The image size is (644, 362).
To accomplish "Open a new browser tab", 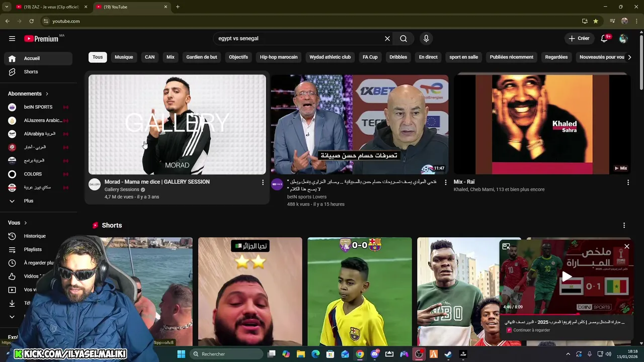I will click(x=178, y=7).
